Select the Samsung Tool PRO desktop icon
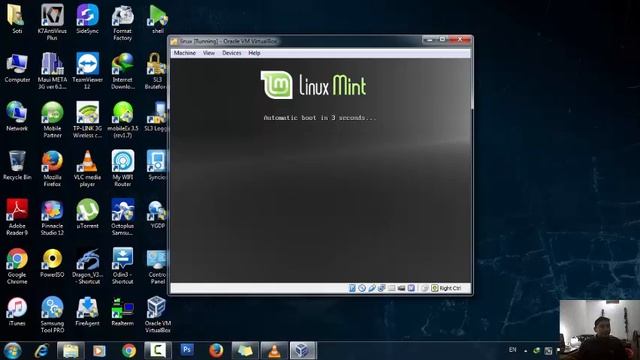The height and width of the screenshot is (360, 640). [x=52, y=314]
